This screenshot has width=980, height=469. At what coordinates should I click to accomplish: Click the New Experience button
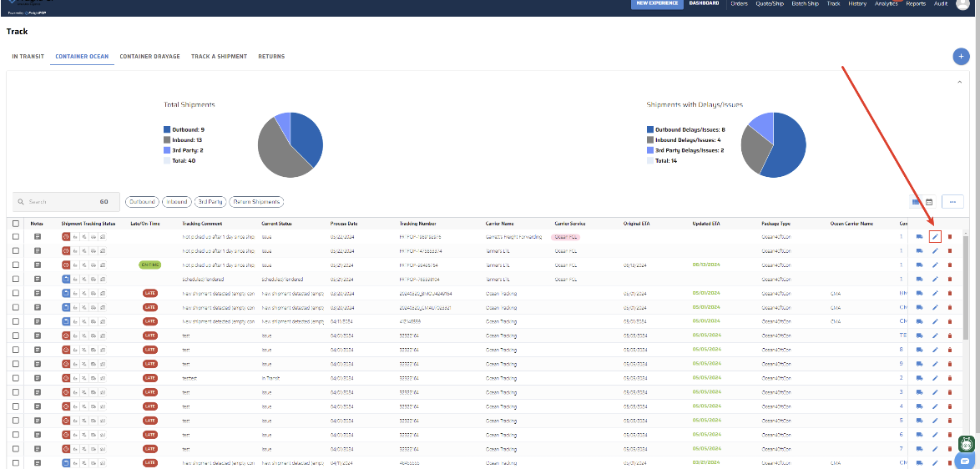(x=657, y=3)
